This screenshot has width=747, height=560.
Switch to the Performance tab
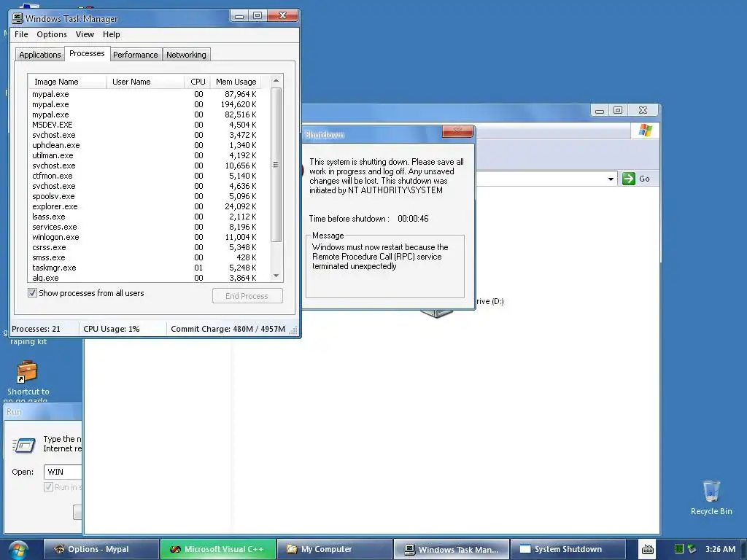coord(135,55)
